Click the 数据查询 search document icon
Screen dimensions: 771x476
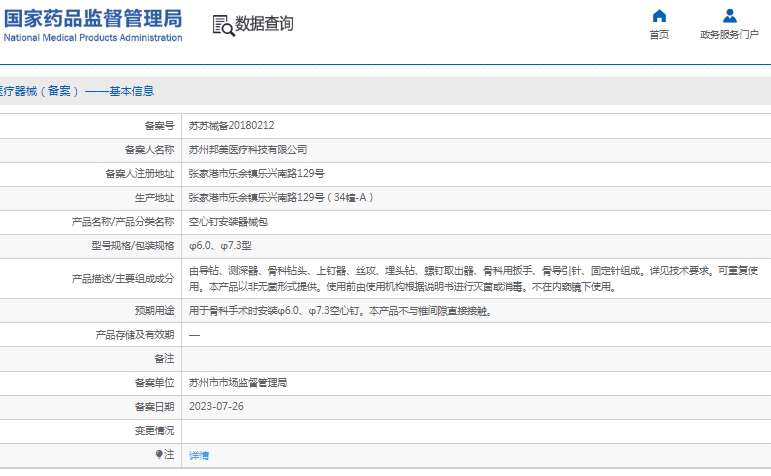223,26
